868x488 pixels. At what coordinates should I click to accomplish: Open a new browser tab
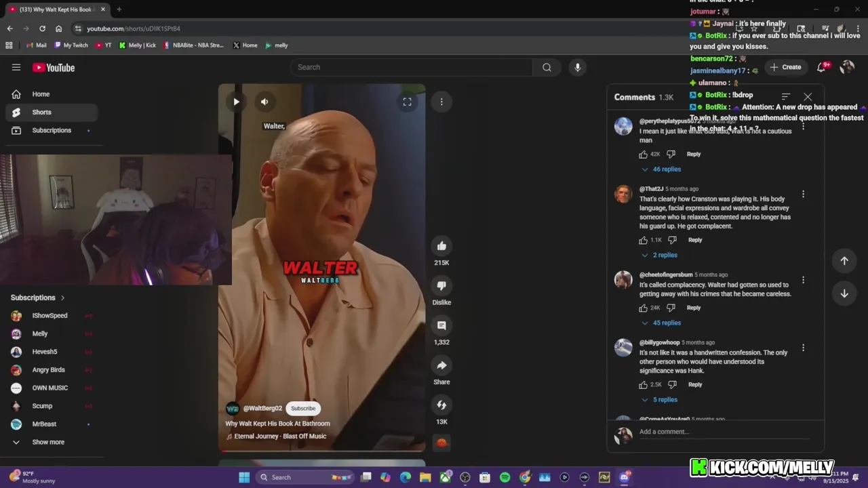(119, 9)
